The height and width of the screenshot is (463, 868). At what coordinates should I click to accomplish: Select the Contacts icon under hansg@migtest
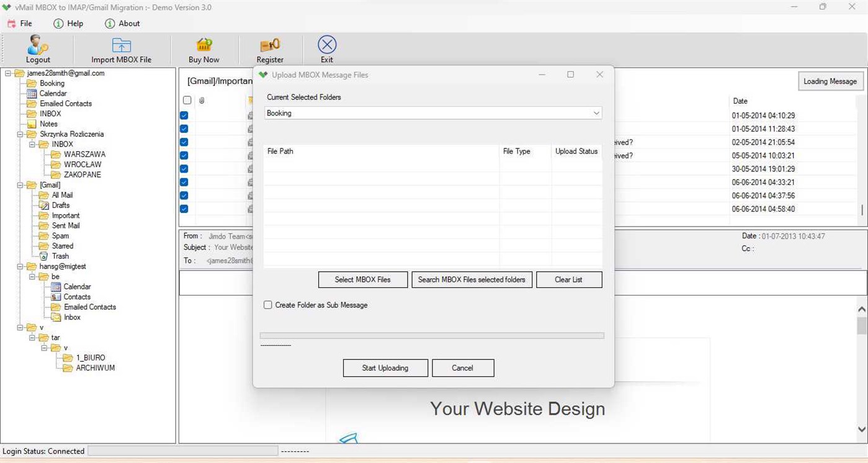pos(57,297)
